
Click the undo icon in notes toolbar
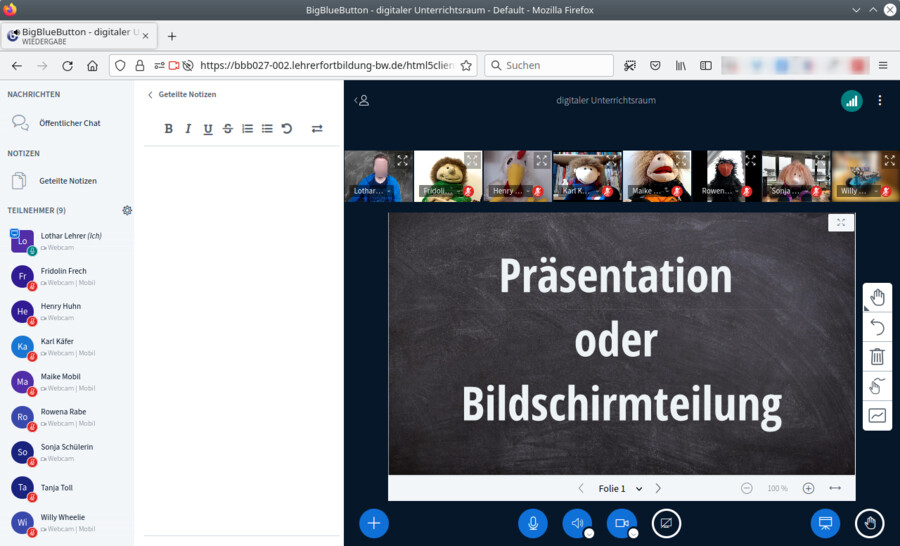tap(287, 129)
